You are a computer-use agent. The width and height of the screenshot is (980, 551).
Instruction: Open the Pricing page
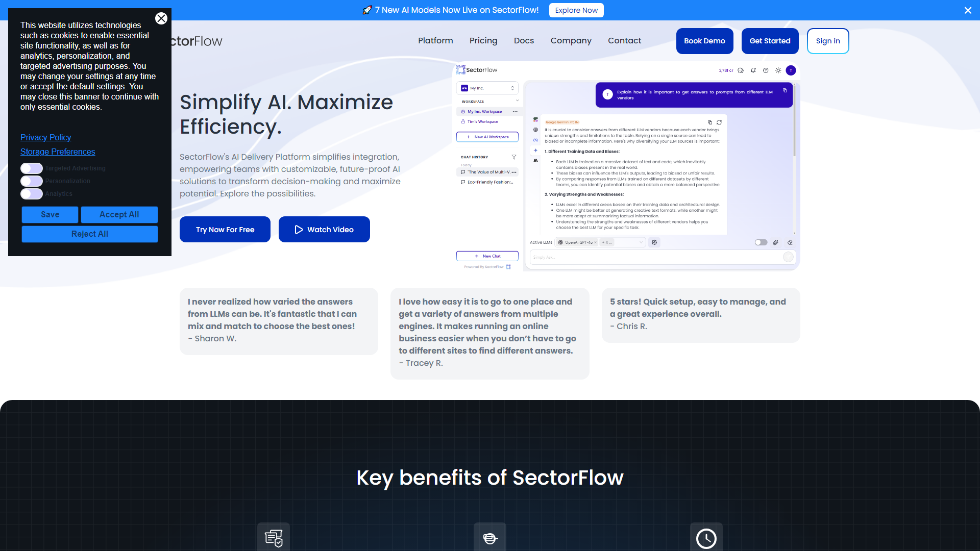(483, 41)
